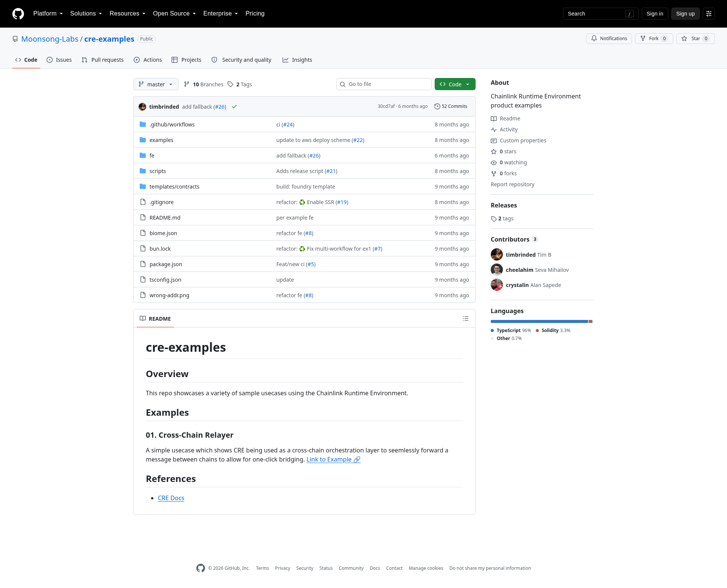Open the README.md file
727x588 pixels.
[165, 218]
